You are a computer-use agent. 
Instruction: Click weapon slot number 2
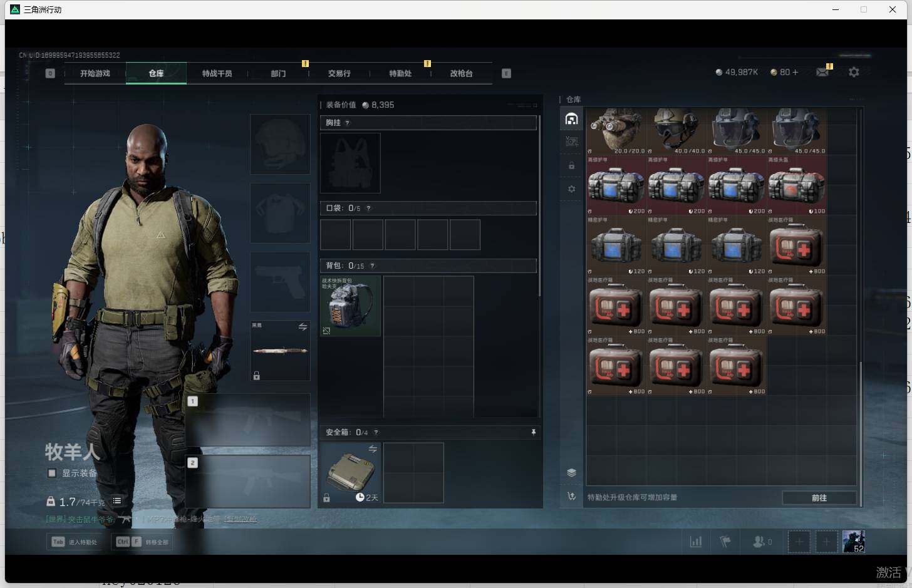[247, 481]
